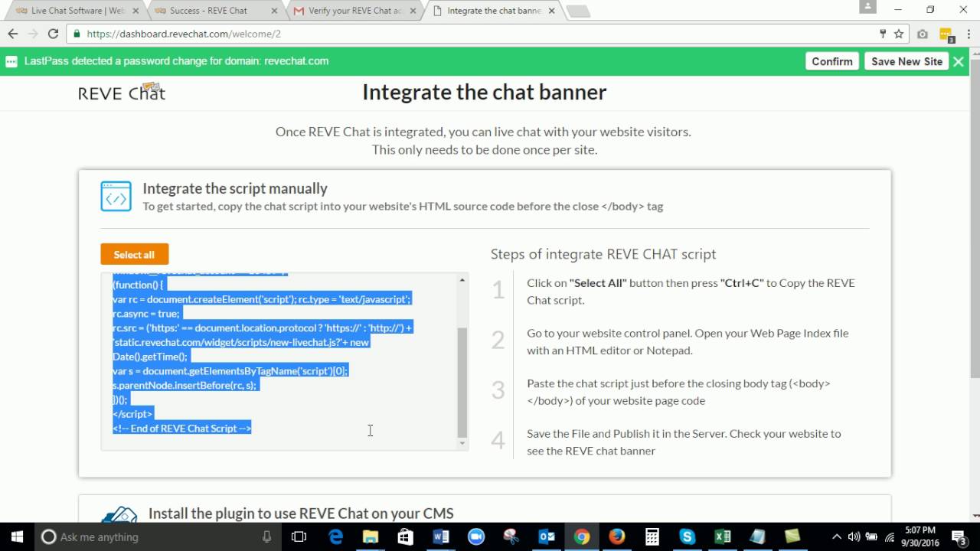Reload the current page
Image resolution: width=980 pixels, height=551 pixels.
tap(53, 34)
